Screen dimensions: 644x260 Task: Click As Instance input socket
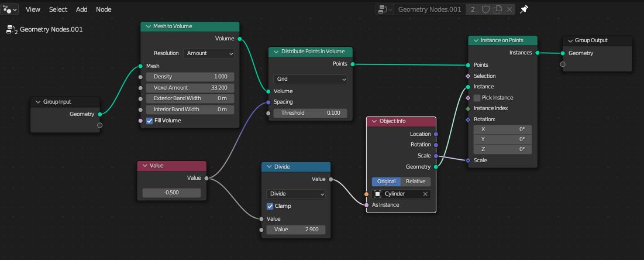(366, 205)
